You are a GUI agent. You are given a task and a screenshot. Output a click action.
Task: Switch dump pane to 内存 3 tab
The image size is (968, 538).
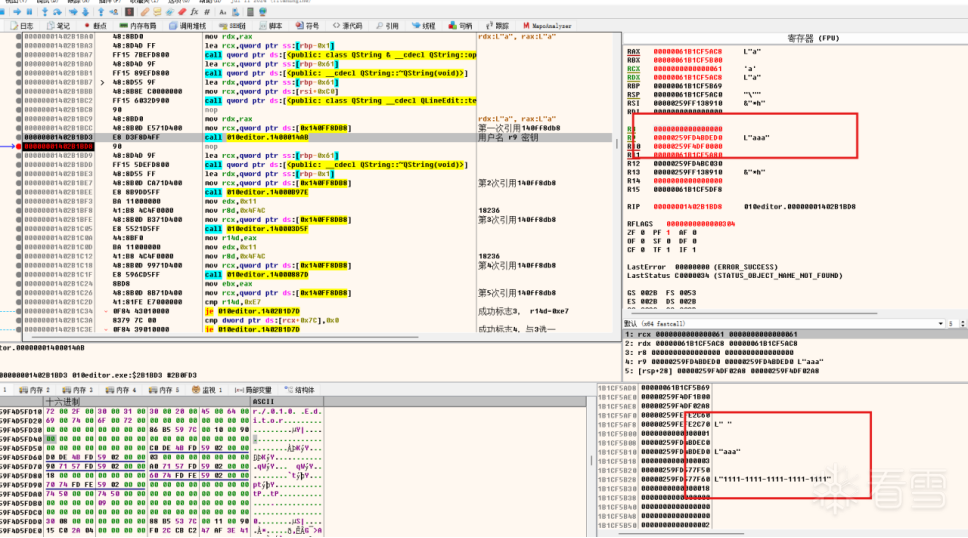(77, 390)
